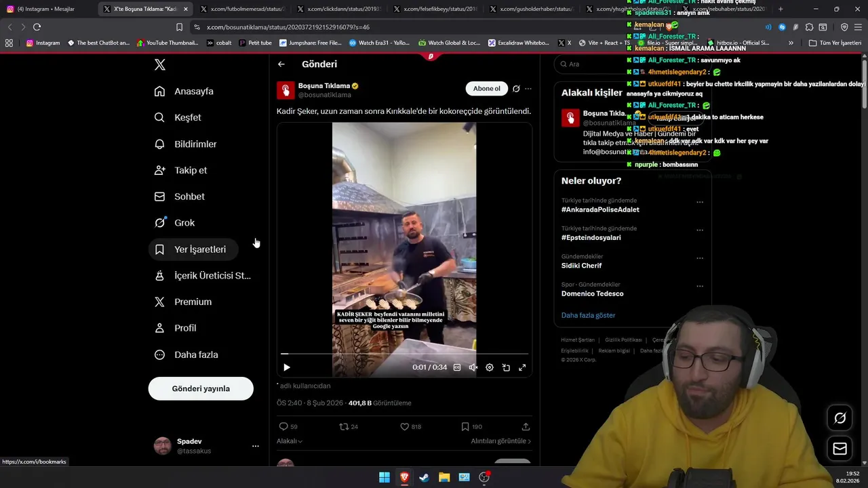Open Steam from the taskbar
The image size is (868, 488).
(425, 477)
